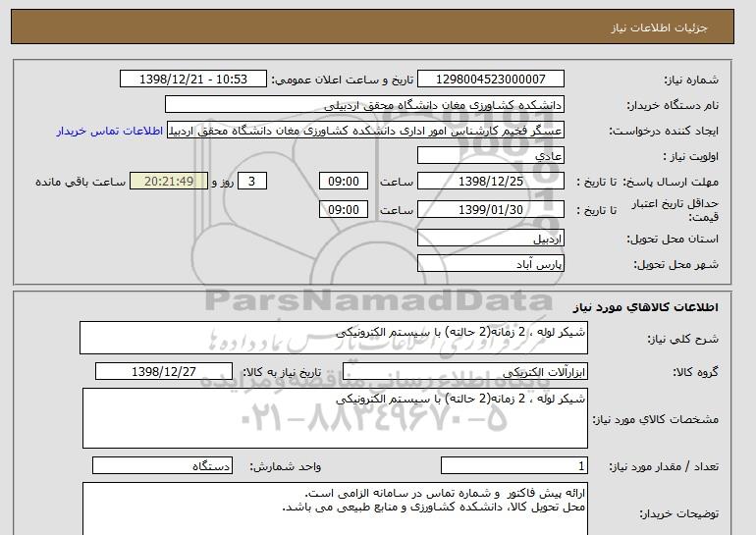Click the تاریخ و ساعت اعلان عمومی label
The image size is (756, 535).
343,80
